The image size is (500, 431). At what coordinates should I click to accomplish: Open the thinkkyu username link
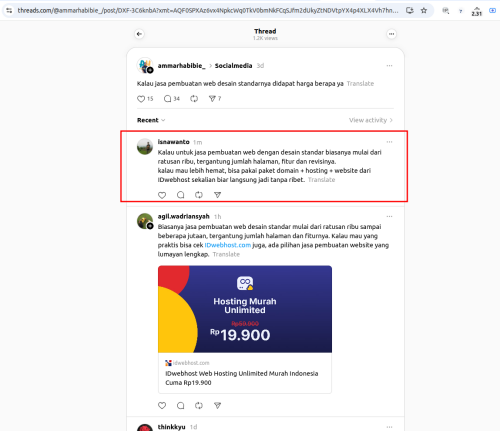coord(171,427)
